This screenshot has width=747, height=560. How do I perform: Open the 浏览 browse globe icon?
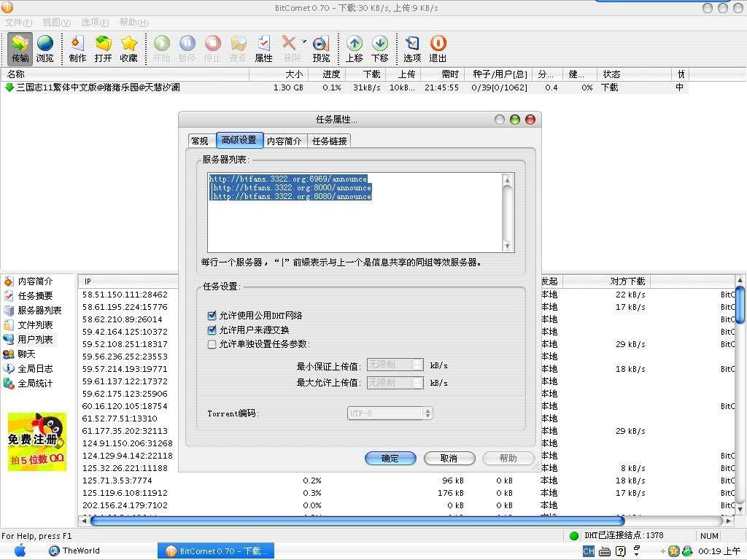tap(44, 49)
